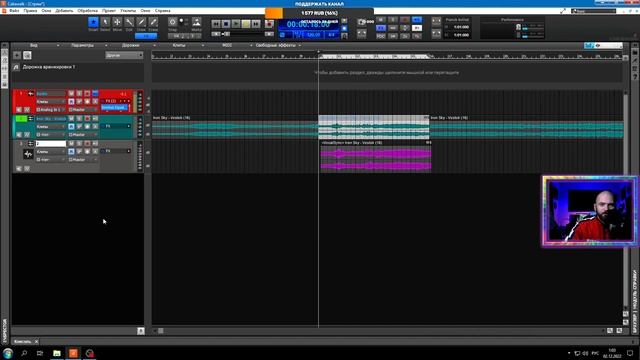Arm recording on Iron Sky track
The image size is (640, 360).
[x=87, y=118]
